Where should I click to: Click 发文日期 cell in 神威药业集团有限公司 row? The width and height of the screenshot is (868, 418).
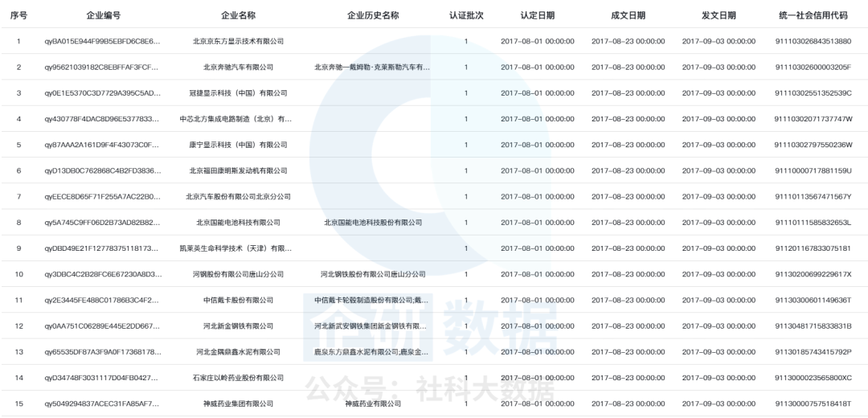click(x=719, y=404)
